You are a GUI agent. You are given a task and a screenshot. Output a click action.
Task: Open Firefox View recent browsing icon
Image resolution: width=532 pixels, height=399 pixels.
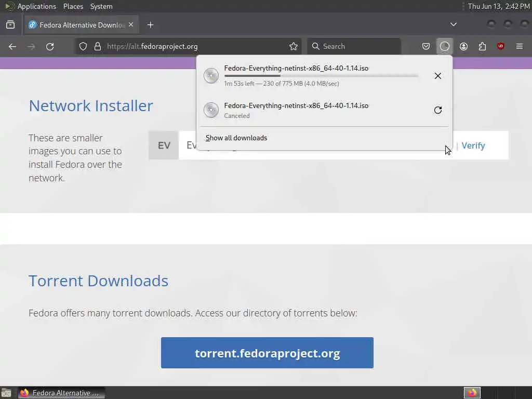click(x=10, y=25)
